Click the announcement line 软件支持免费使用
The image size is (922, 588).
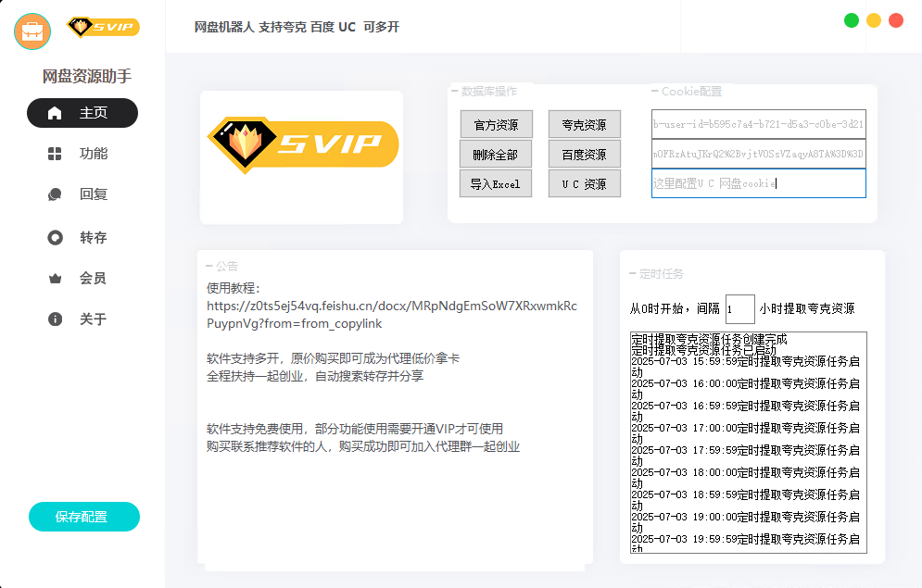(x=355, y=430)
